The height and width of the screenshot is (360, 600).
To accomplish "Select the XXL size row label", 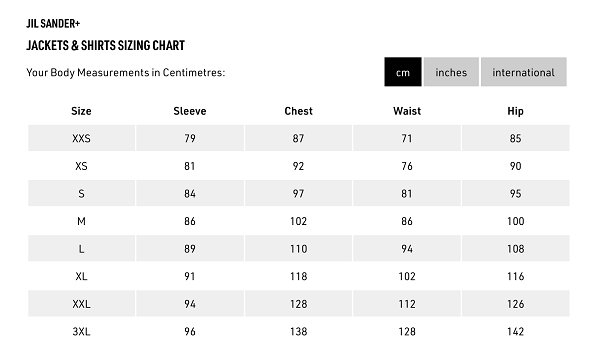I will pyautogui.click(x=81, y=304).
